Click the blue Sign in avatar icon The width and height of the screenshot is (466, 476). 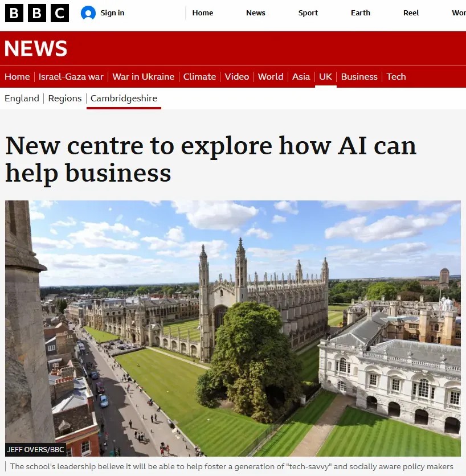tap(88, 13)
